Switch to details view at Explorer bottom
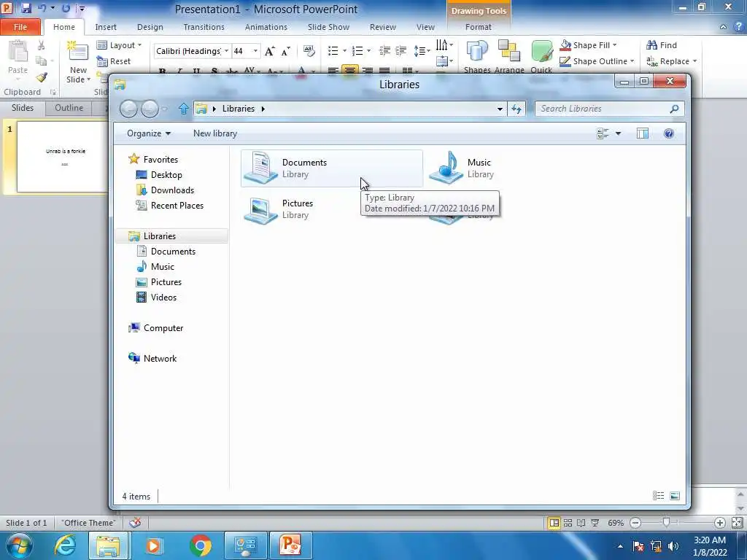747x560 pixels. 659,496
